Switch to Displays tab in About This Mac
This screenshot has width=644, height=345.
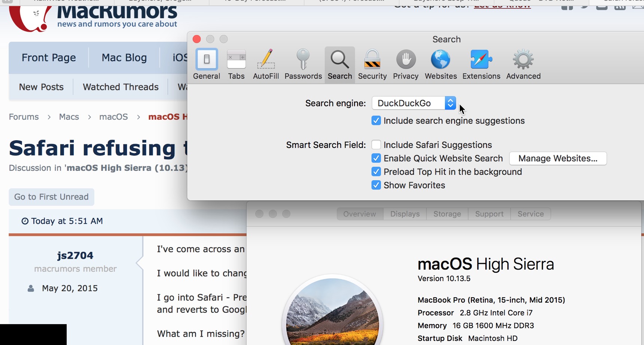click(x=405, y=214)
